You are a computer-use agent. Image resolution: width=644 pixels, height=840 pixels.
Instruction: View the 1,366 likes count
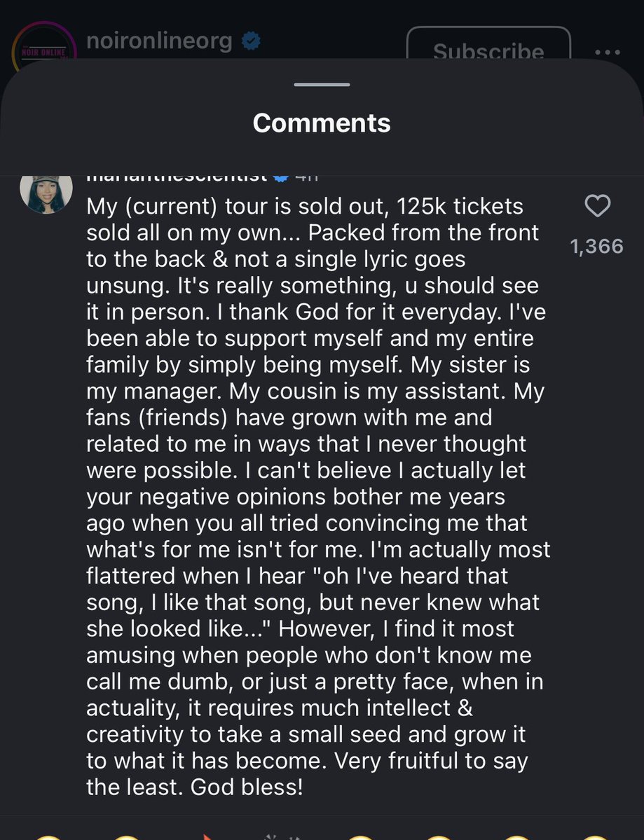tap(597, 247)
